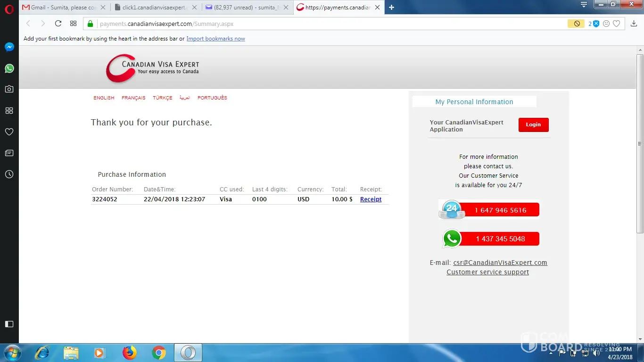Open Speed Dial grid icon in toolbar
The image size is (644, 362).
73,24
